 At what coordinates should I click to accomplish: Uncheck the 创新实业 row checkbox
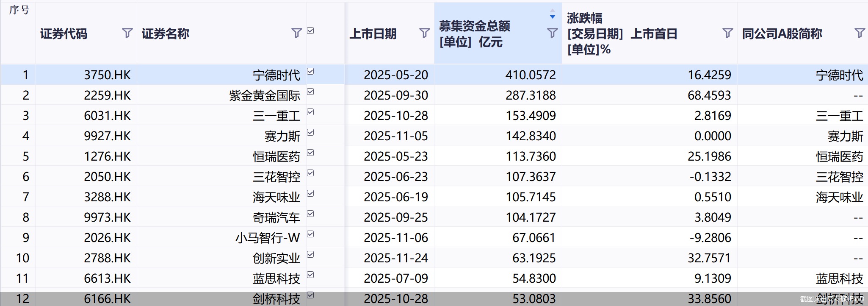(310, 254)
